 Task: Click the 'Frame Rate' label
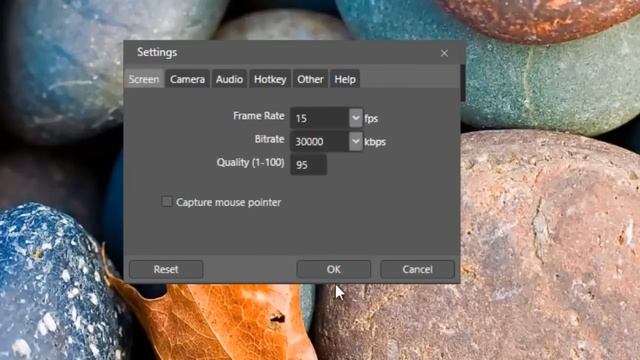259,116
